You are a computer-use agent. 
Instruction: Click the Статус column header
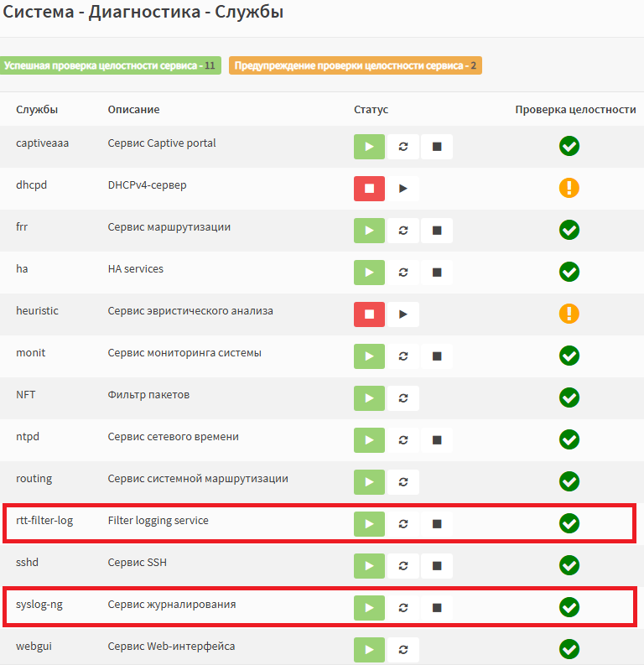click(371, 109)
